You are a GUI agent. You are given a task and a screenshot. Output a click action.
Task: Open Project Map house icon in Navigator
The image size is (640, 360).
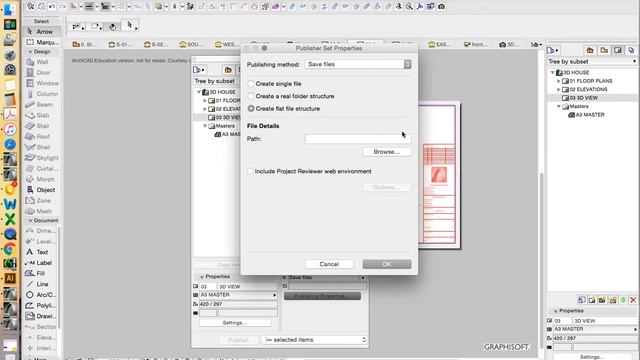tap(590, 50)
